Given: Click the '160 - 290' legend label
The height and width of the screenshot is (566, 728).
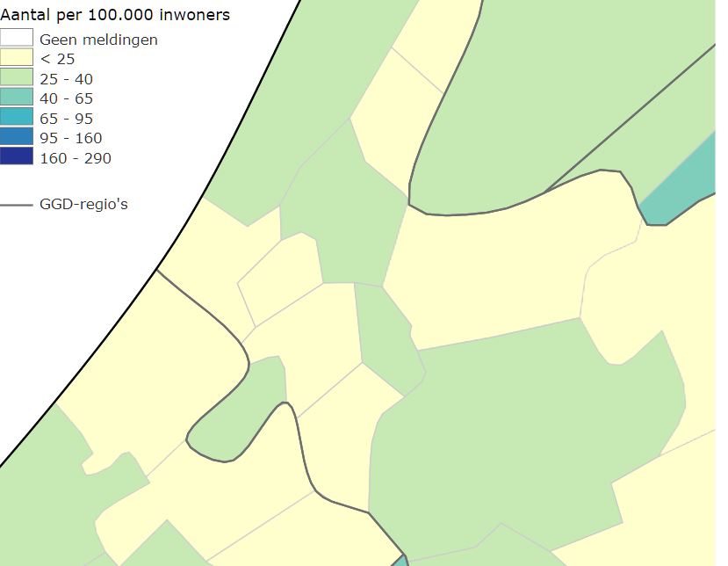Looking at the screenshot, I should 76,158.
